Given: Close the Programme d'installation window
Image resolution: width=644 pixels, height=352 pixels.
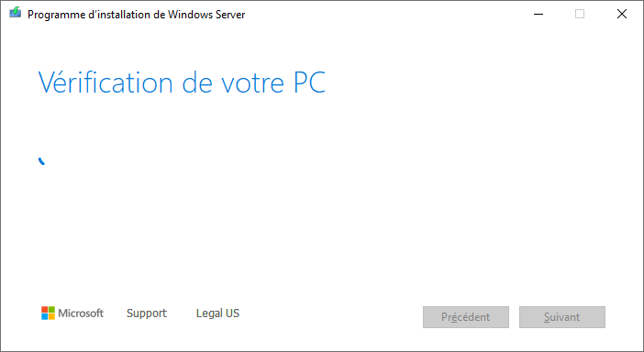Looking at the screenshot, I should (621, 14).
